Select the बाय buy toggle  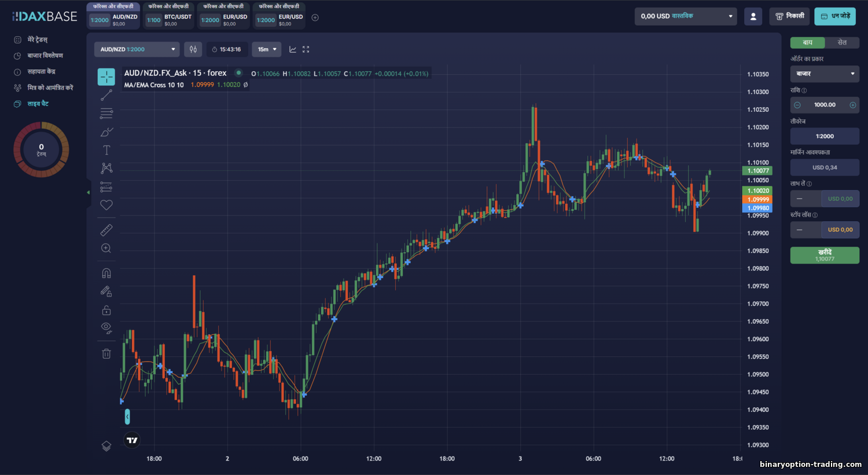point(808,42)
